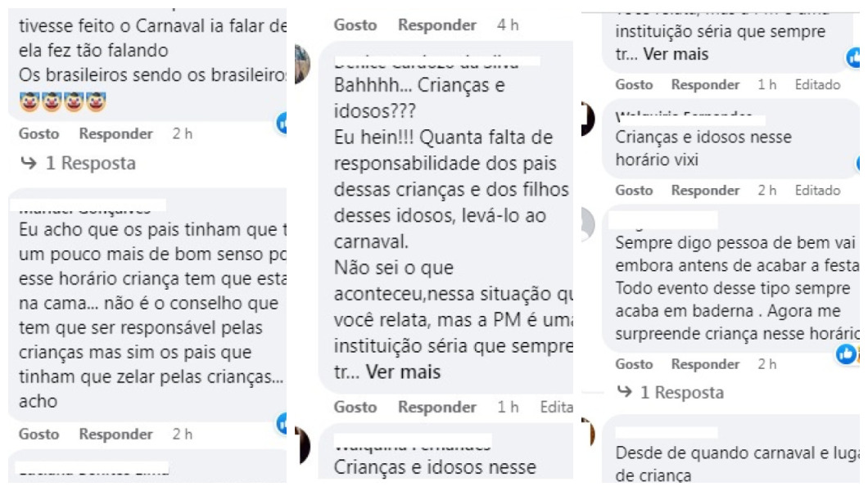
Task: Click like reaction badge on "Eu acho que os pais" comment
Action: click(283, 423)
